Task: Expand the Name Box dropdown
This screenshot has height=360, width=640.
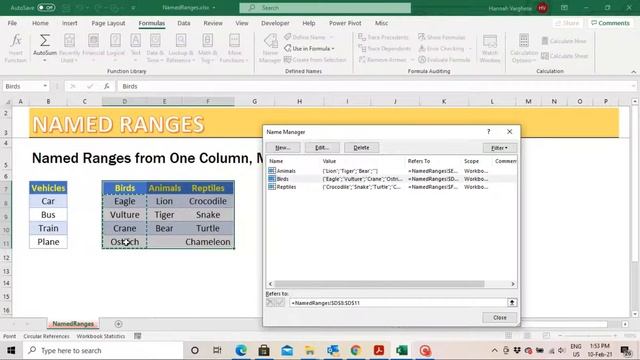Action: 45,86
